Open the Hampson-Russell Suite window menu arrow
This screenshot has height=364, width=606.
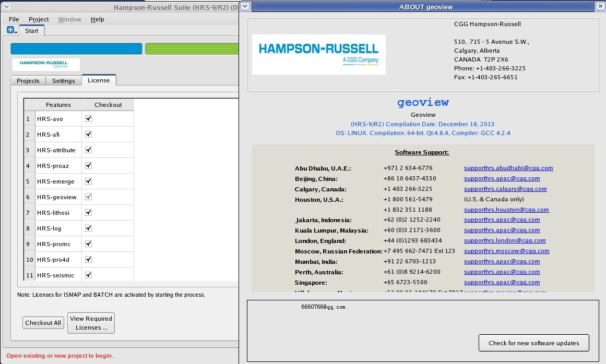click(x=7, y=7)
